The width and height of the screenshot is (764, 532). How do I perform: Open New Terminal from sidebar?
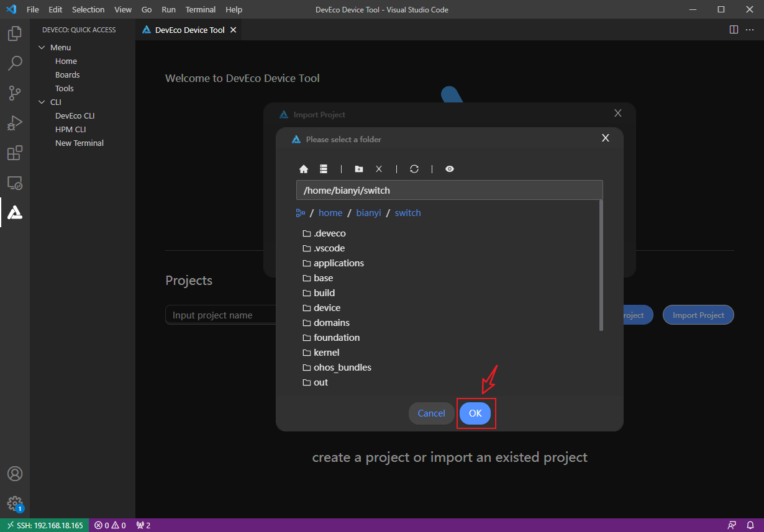(79, 143)
